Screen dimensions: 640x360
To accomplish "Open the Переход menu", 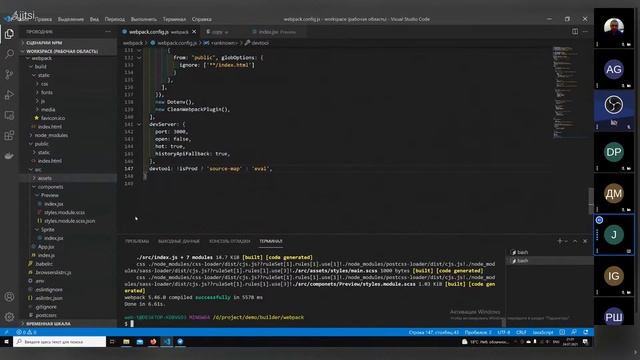I will (x=115, y=19).
